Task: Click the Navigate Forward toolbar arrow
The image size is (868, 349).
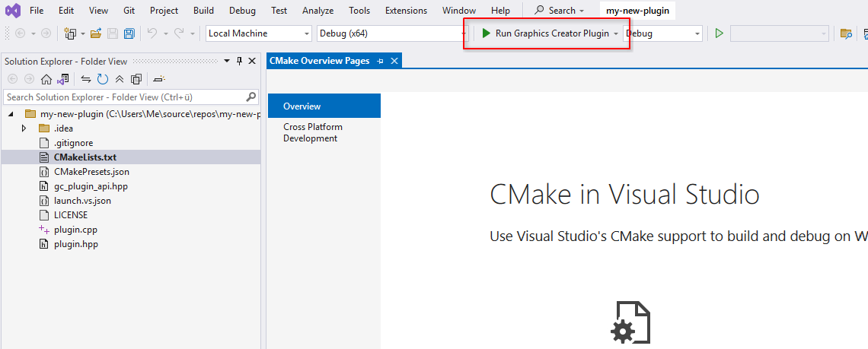Action: [46, 33]
